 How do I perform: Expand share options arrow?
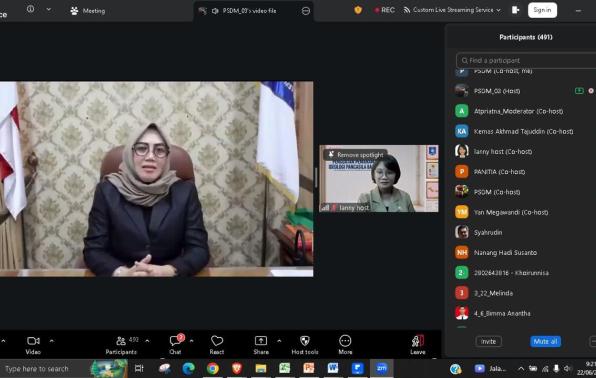(279, 341)
